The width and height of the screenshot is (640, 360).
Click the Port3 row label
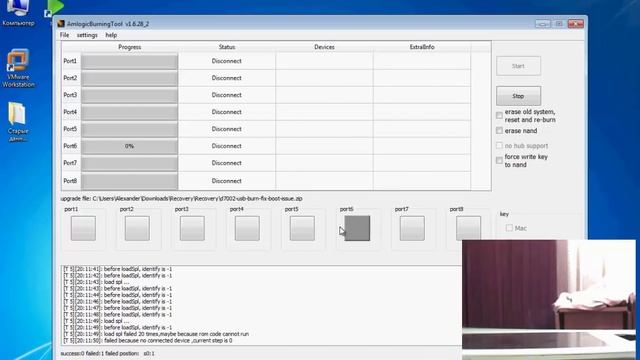click(x=70, y=95)
